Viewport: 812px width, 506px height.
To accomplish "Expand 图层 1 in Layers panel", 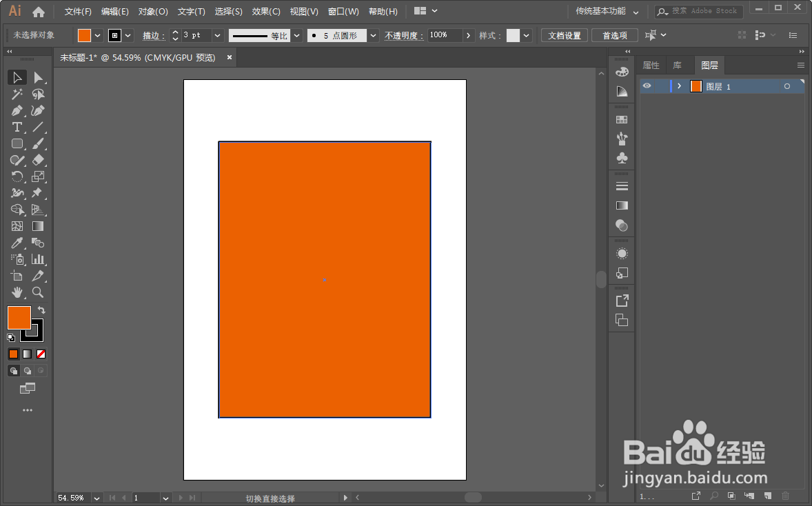I will pyautogui.click(x=680, y=86).
